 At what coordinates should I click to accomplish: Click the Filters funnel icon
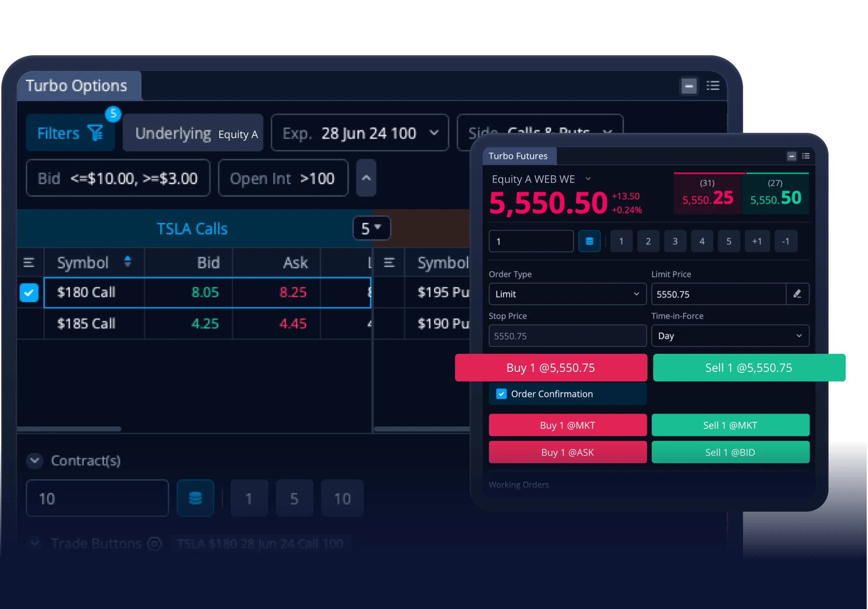click(95, 133)
